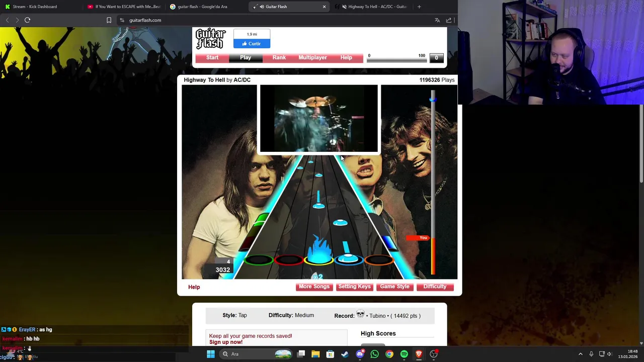Click the 0 to 100 level progress bar
This screenshot has width=644, height=362.
tap(397, 60)
